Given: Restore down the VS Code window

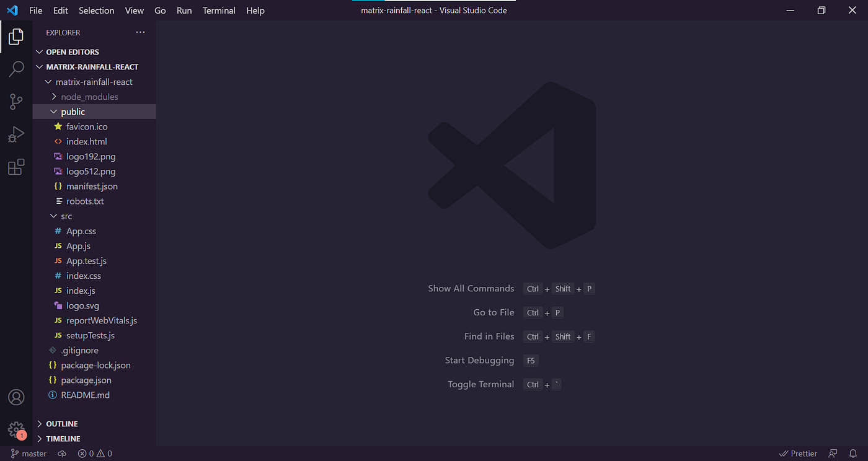Looking at the screenshot, I should click(x=821, y=11).
